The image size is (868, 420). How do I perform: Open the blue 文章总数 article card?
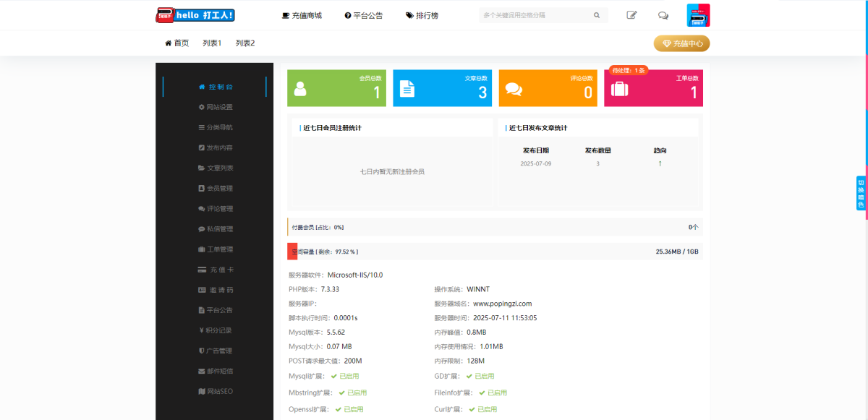pos(442,88)
